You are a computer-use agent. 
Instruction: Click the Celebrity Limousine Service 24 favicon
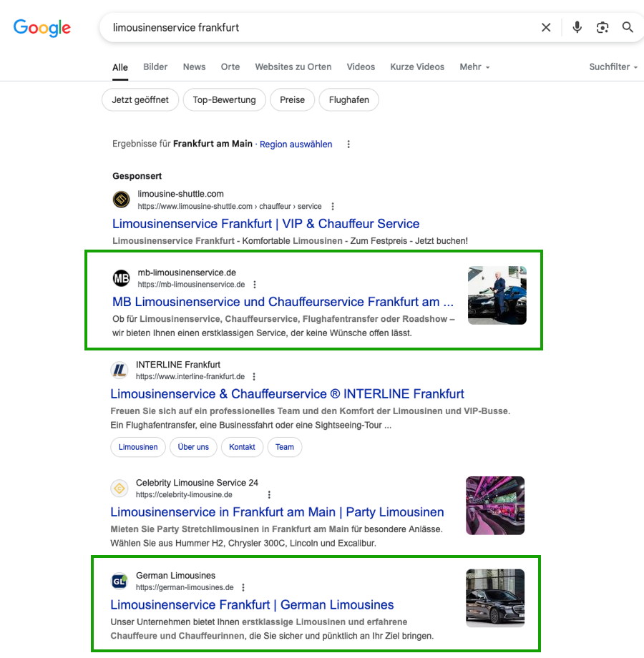click(x=119, y=488)
